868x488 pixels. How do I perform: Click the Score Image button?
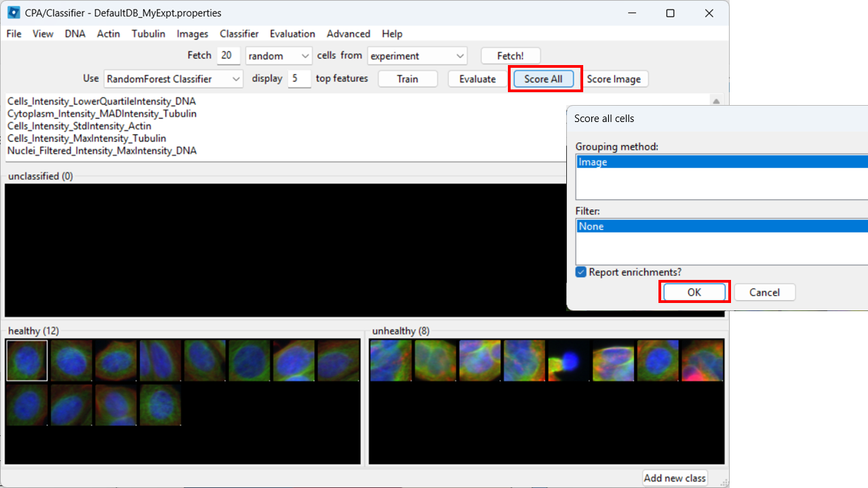click(614, 79)
